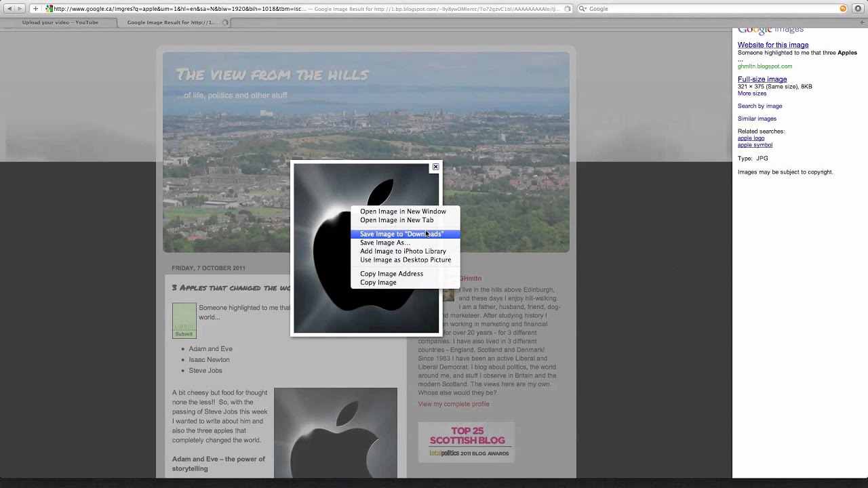Click the '3 Apples that changed the world' post title
The image size is (868, 488).
tap(231, 288)
